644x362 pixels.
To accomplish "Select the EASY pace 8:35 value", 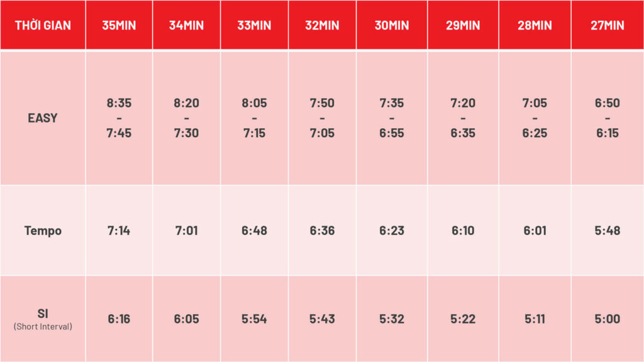I will point(119,103).
